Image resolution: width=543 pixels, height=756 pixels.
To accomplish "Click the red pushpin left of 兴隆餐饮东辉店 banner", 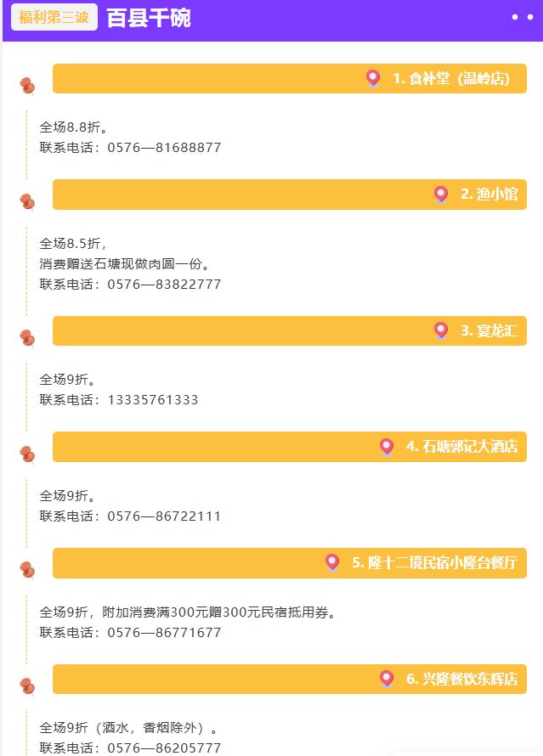I will pyautogui.click(x=27, y=687).
